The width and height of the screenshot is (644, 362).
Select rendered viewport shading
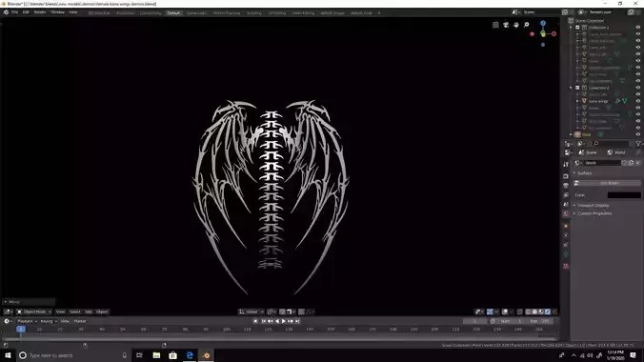[x=548, y=312]
